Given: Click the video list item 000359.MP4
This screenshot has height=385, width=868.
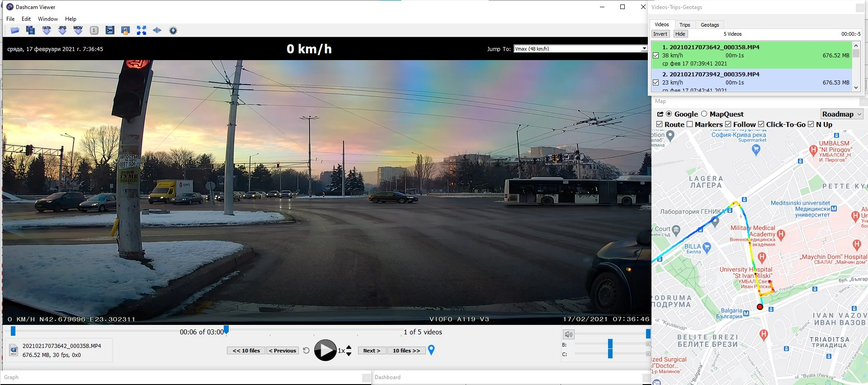Looking at the screenshot, I should [751, 80].
